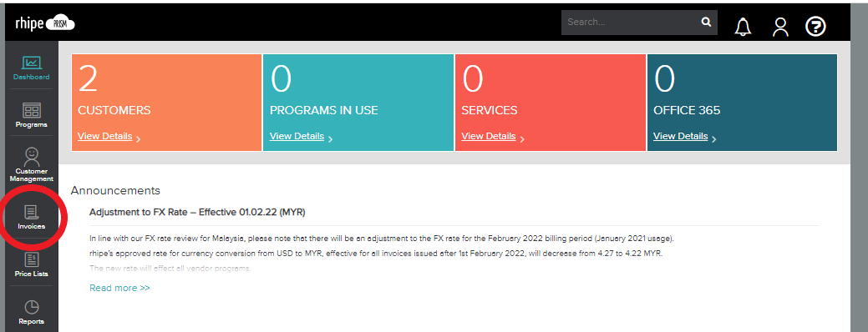Focus the Search input field
The image size is (868, 332).
tap(631, 23)
